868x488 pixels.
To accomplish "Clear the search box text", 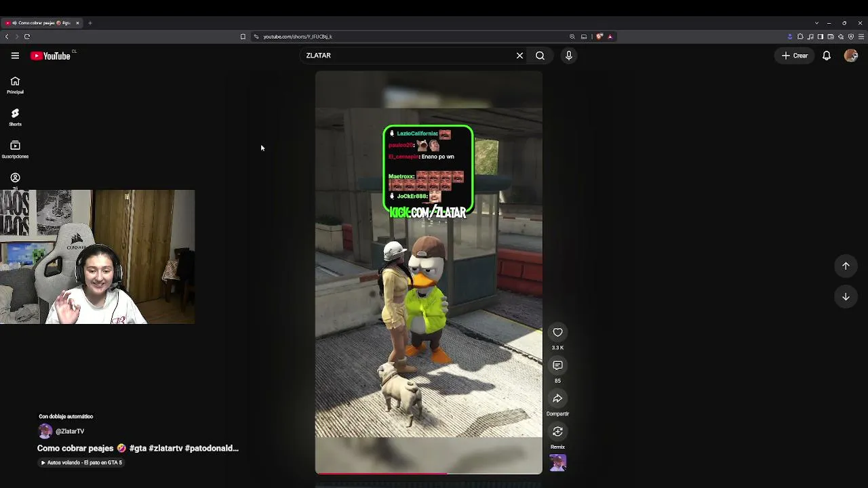I will click(520, 56).
